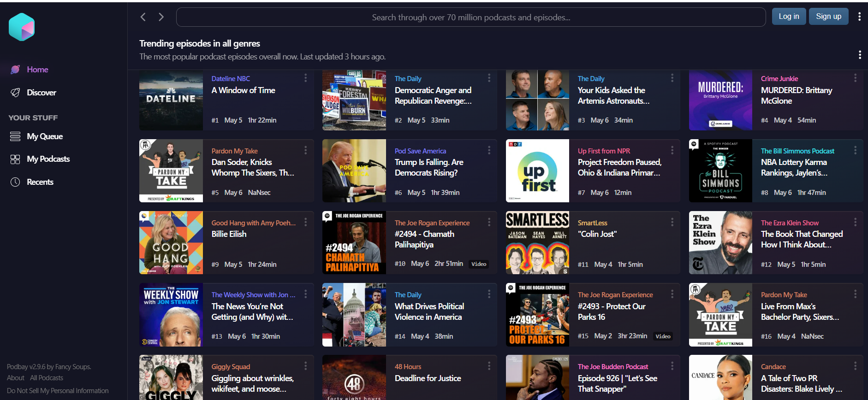
Task: Click the podcast search field
Action: click(471, 17)
